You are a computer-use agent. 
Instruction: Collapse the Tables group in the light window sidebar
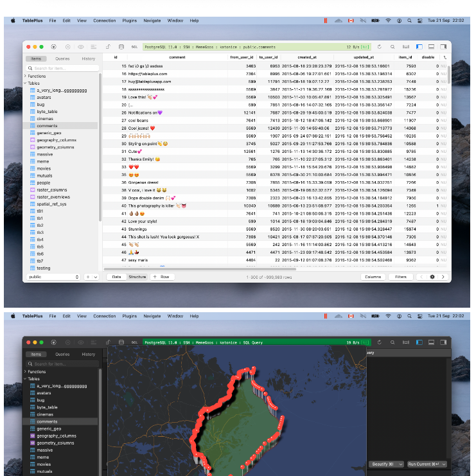pyautogui.click(x=25, y=83)
